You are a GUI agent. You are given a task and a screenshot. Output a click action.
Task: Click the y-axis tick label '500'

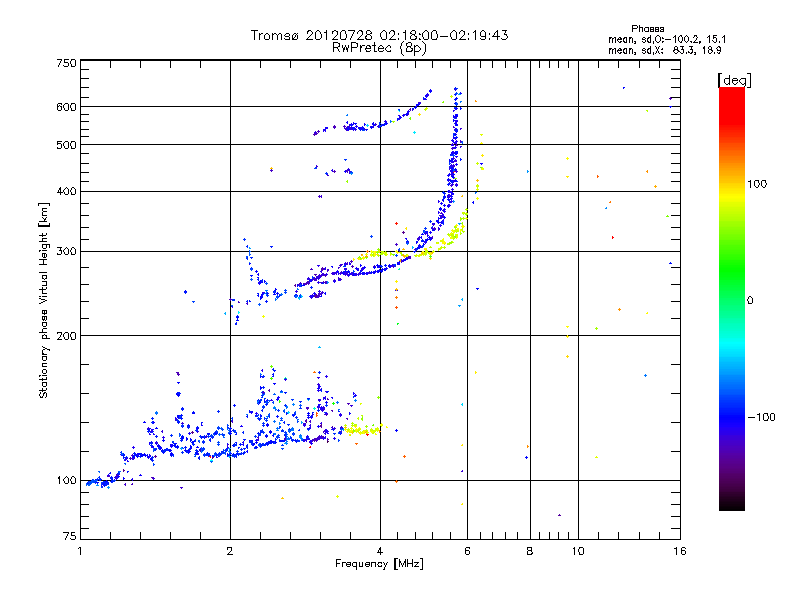(x=66, y=145)
